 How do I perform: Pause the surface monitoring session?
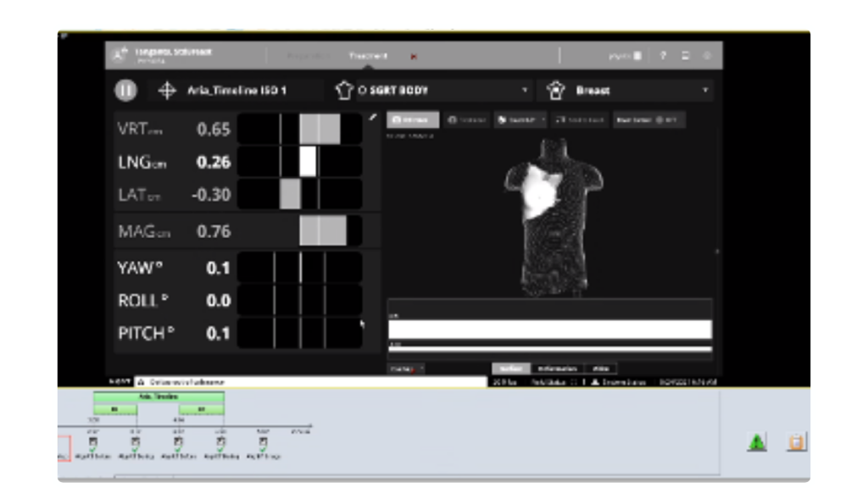[x=125, y=90]
